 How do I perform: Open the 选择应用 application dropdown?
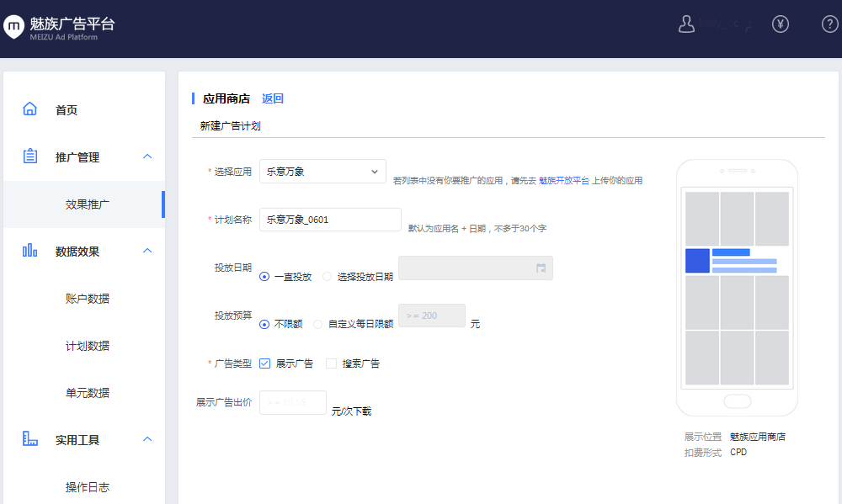click(322, 171)
